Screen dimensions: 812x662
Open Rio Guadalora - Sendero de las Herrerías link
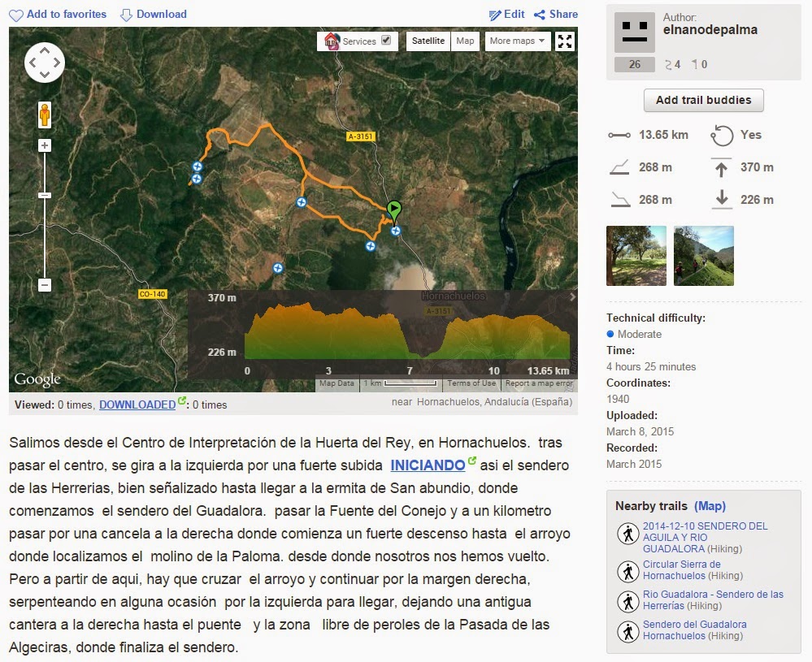coord(713,600)
